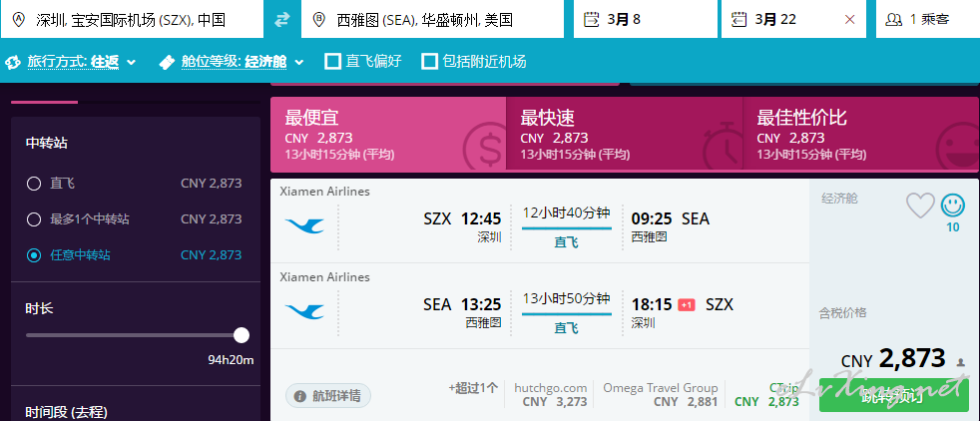Check the 包括附近机场 option
The image size is (980, 421).
coord(429,61)
